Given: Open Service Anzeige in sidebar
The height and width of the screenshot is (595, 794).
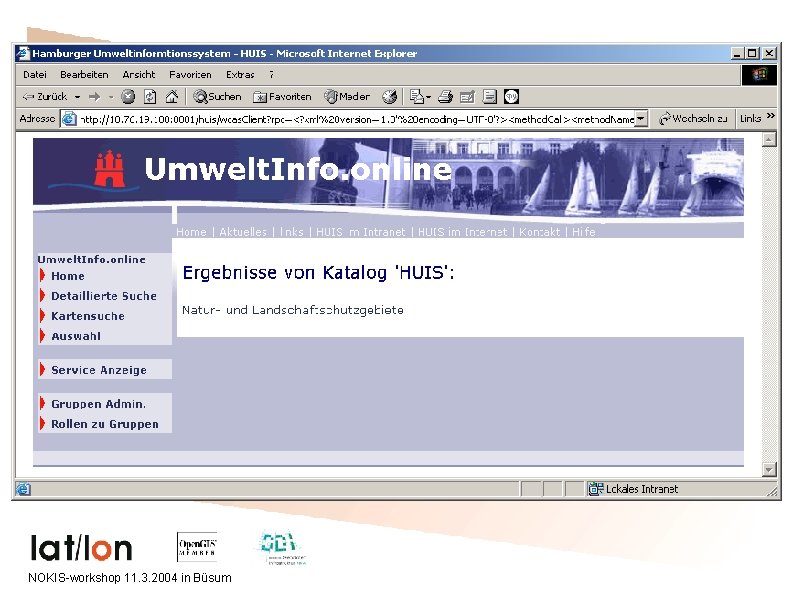Looking at the screenshot, I should (x=99, y=370).
